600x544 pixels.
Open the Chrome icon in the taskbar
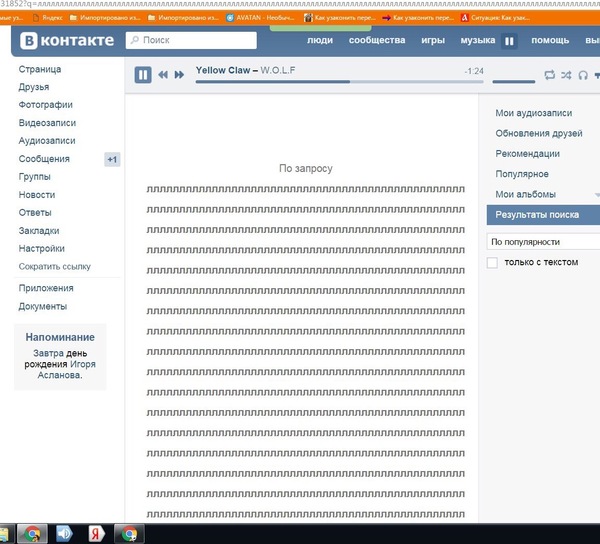pyautogui.click(x=32, y=534)
